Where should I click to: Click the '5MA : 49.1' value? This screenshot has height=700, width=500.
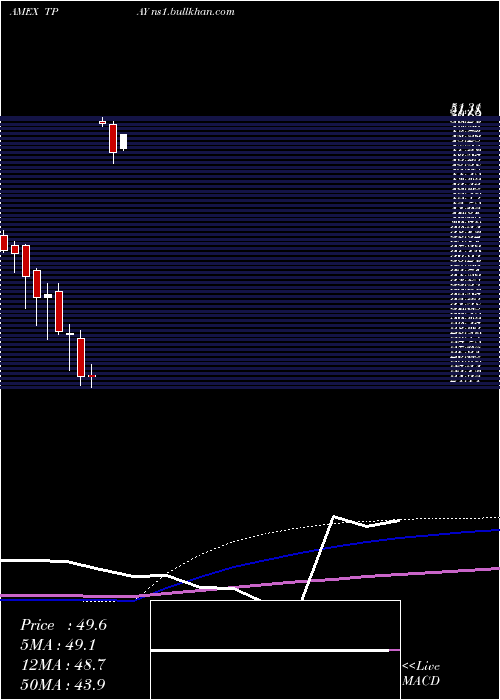click(x=58, y=645)
